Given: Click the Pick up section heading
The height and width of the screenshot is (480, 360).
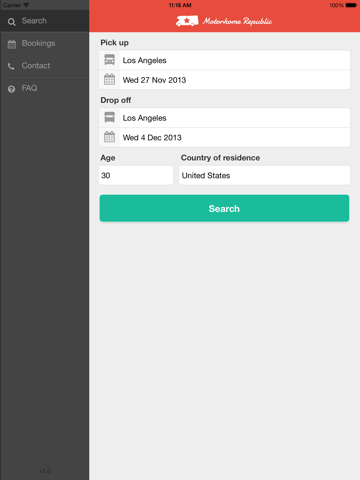Looking at the screenshot, I should pos(114,43).
